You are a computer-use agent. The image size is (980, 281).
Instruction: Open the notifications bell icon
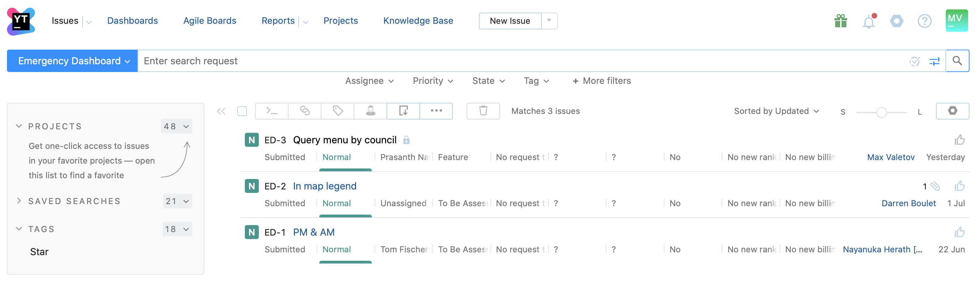(869, 21)
